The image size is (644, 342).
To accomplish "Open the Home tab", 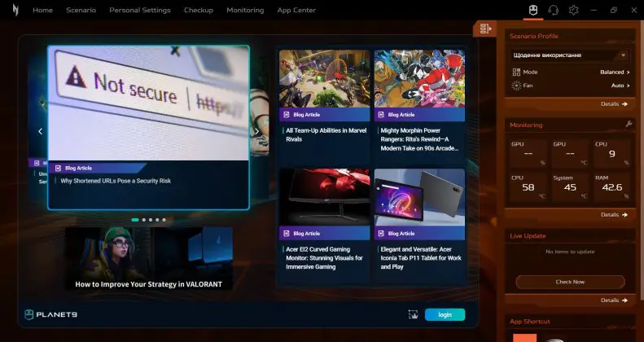I will pos(42,11).
